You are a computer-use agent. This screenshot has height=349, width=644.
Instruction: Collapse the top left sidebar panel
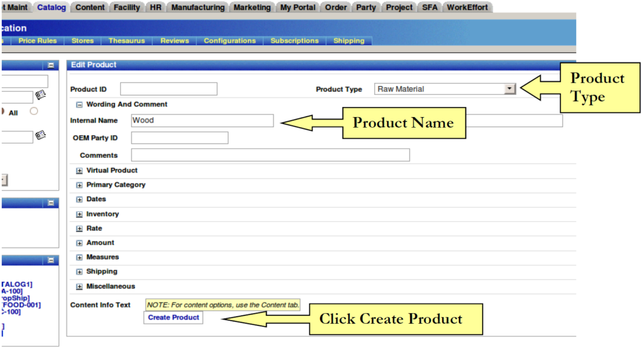click(x=51, y=65)
